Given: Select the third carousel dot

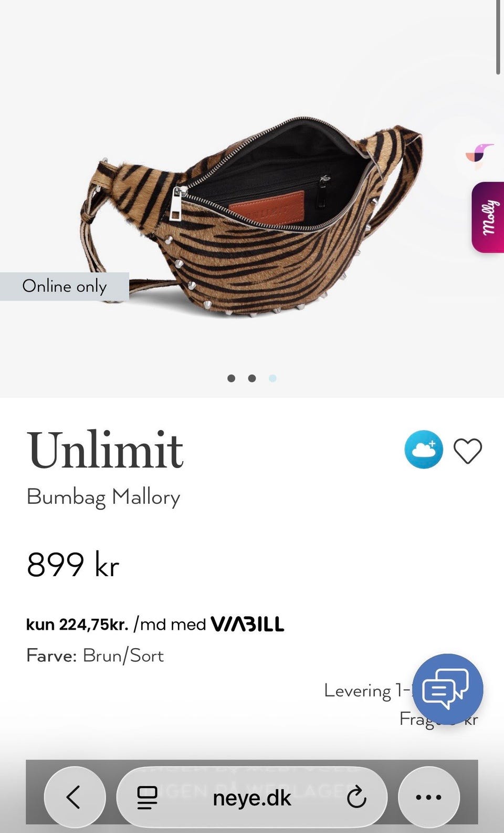Looking at the screenshot, I should click(272, 378).
